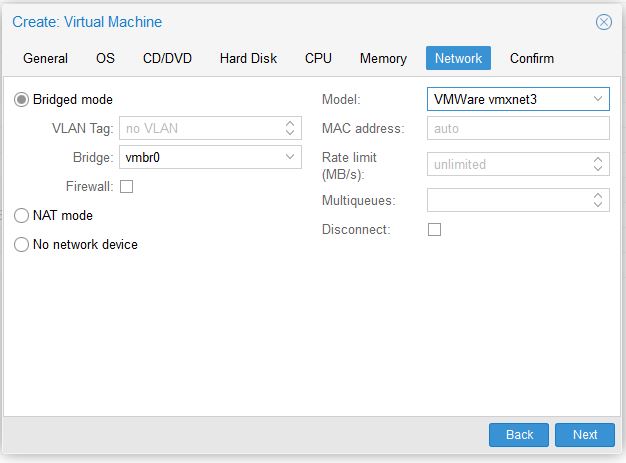Viewport: 626px width, 463px height.
Task: Click the VLAN Tag spinner arrows
Action: (x=291, y=128)
